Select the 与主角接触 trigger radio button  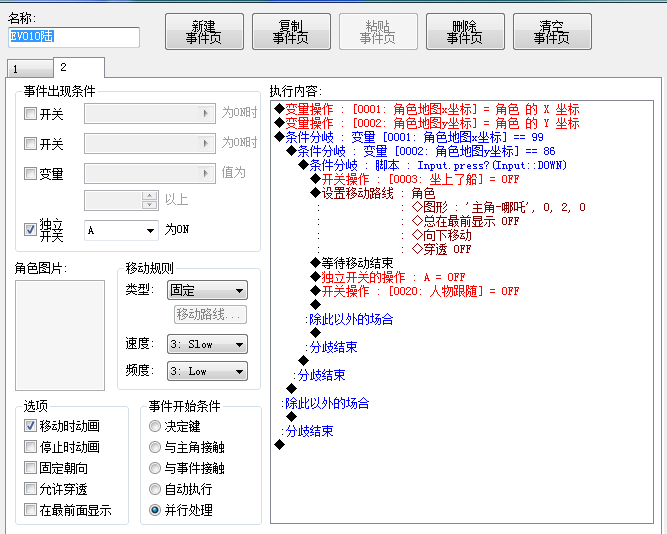(155, 447)
